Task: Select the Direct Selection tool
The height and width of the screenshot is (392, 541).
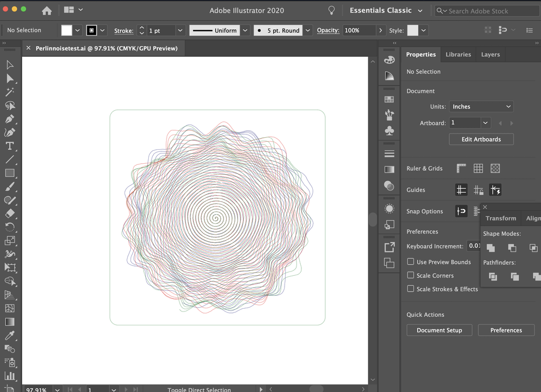Action: tap(10, 78)
